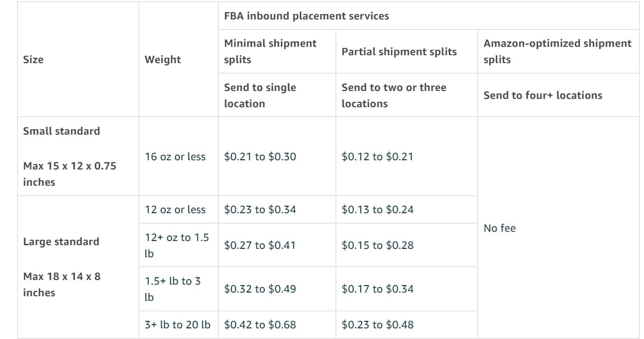The width and height of the screenshot is (644, 339).
Task: Click the 3+ lb to 20 lb cell
Action: pos(177,325)
